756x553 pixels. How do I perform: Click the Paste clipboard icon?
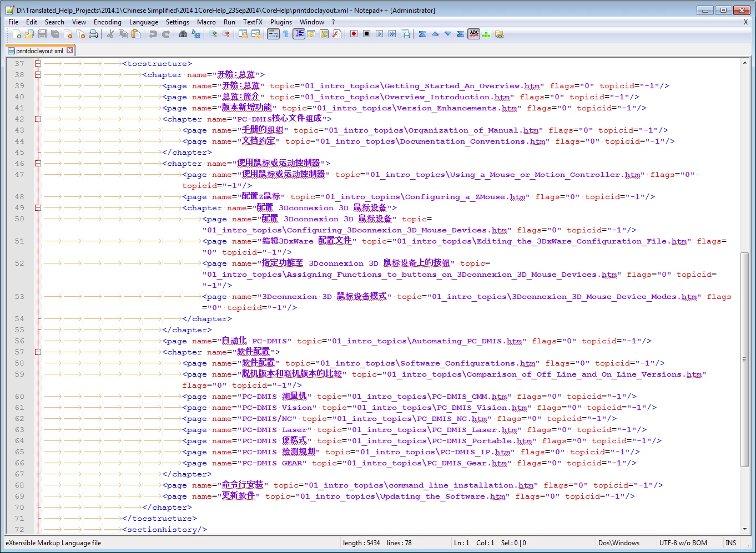click(x=136, y=34)
